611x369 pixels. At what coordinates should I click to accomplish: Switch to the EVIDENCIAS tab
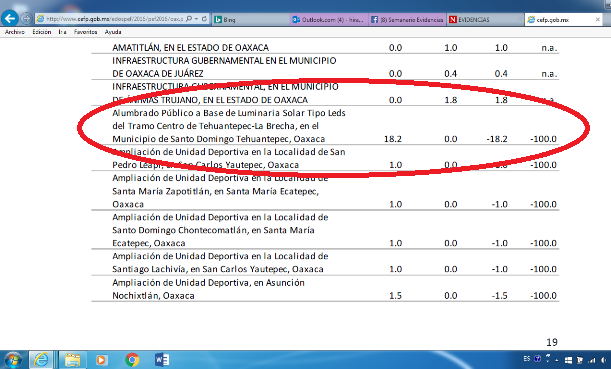coord(485,19)
